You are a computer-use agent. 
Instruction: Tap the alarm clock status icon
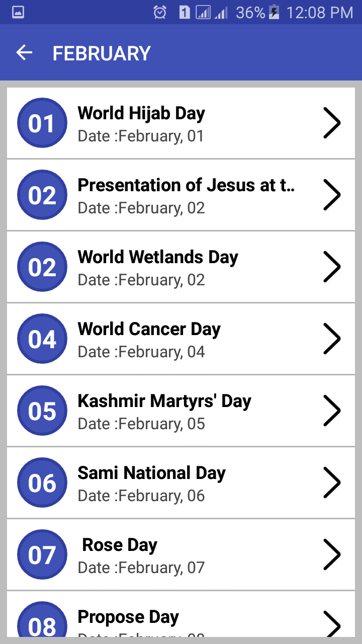[x=160, y=12]
